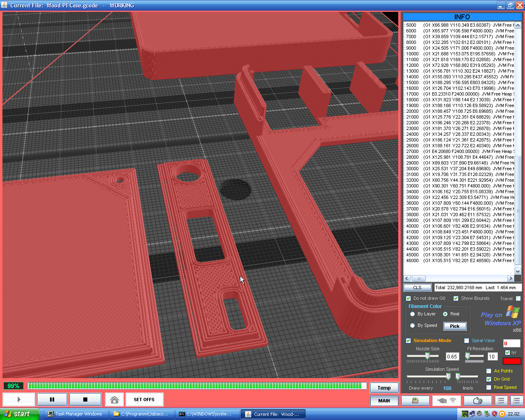Pause the G-code simulation

tap(52, 399)
